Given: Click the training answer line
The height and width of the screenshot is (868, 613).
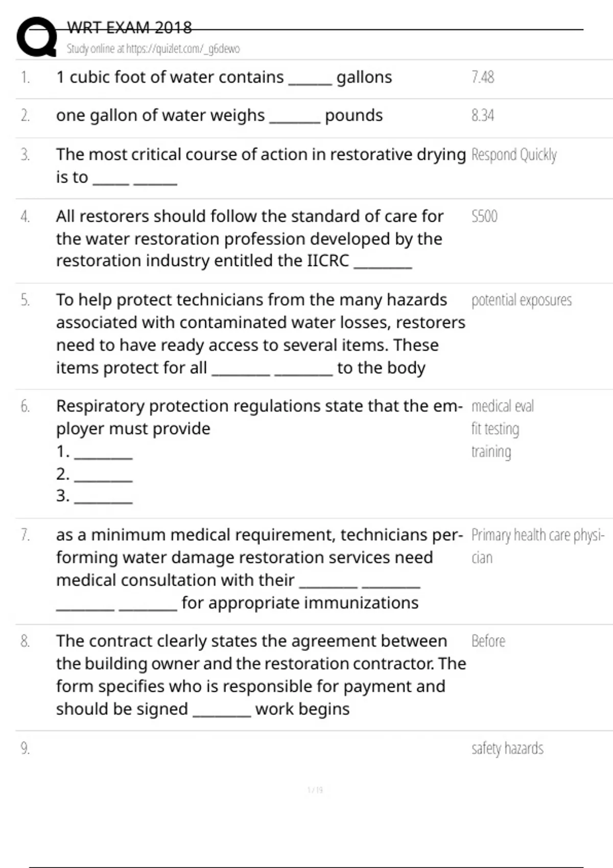Looking at the screenshot, I should [491, 452].
